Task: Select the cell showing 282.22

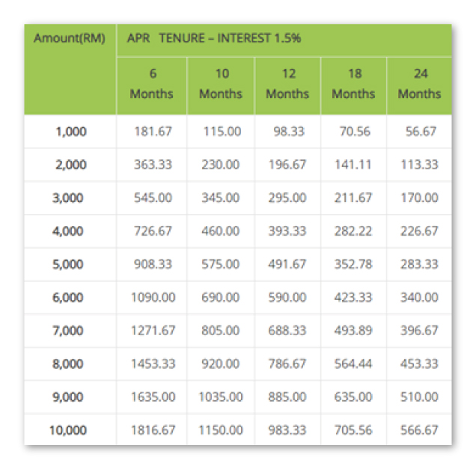Action: 353,231
